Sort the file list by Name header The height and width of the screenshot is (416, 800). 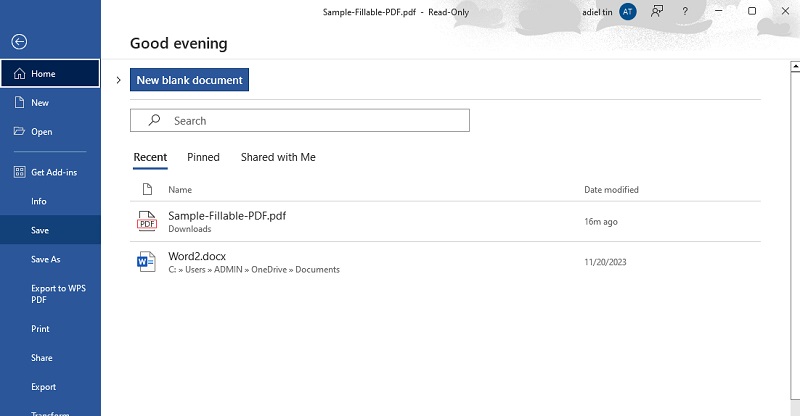click(180, 189)
